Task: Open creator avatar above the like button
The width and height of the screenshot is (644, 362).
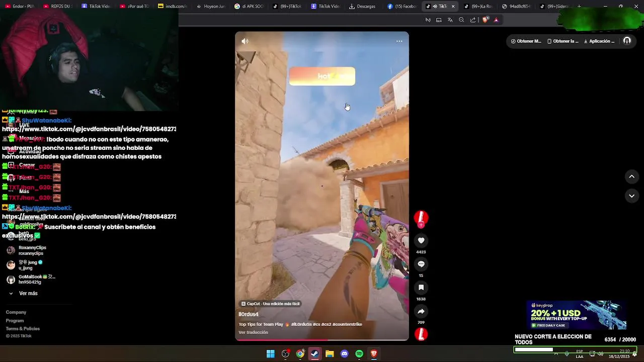Action: tap(421, 218)
